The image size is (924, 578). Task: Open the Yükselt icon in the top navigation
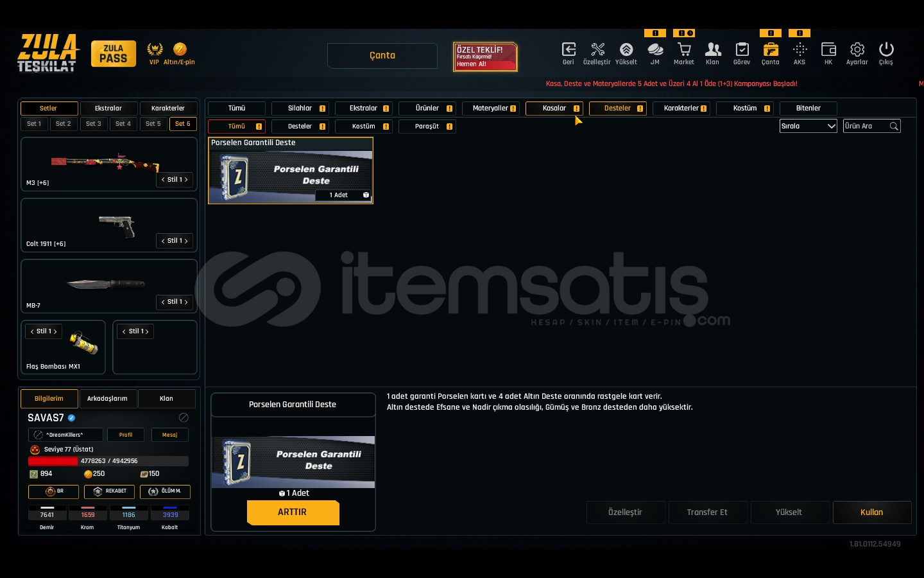point(626,49)
